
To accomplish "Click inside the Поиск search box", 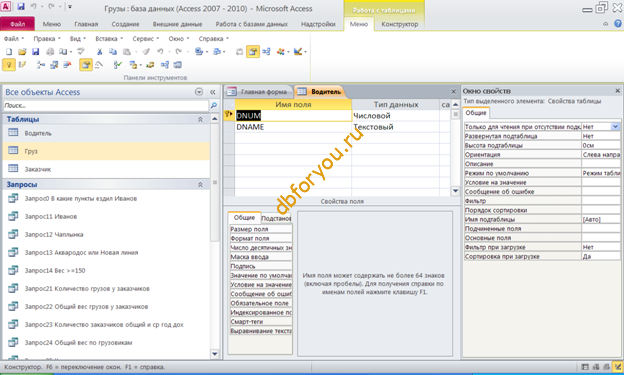I will click(105, 105).
